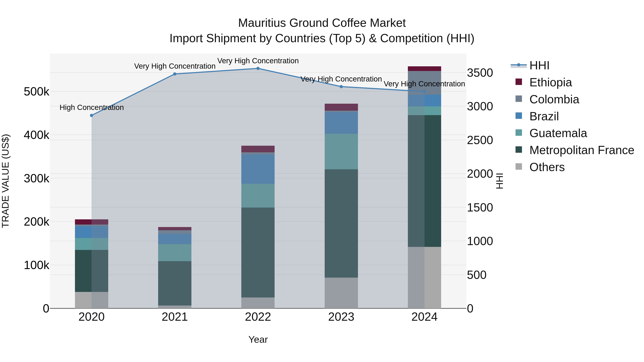
Task: Click the chart title Mauritius Ground Coffee Market
Action: point(322,23)
